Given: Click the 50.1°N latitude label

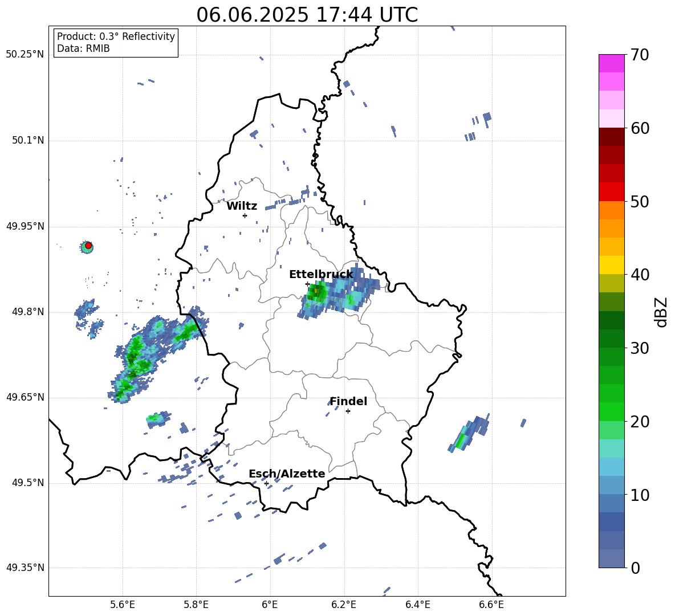Looking at the screenshot, I should pos(28,140).
